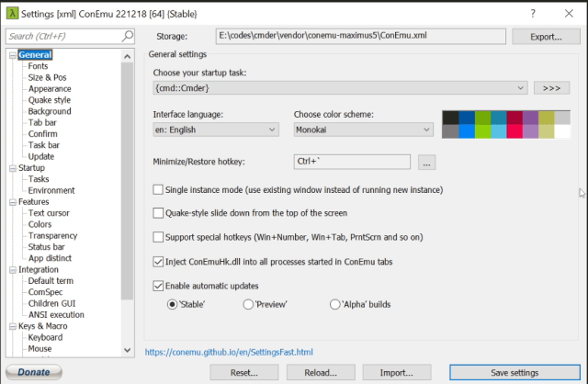Click the tree scrollbar up arrow
The height and width of the screenshot is (384, 588).
[128, 57]
